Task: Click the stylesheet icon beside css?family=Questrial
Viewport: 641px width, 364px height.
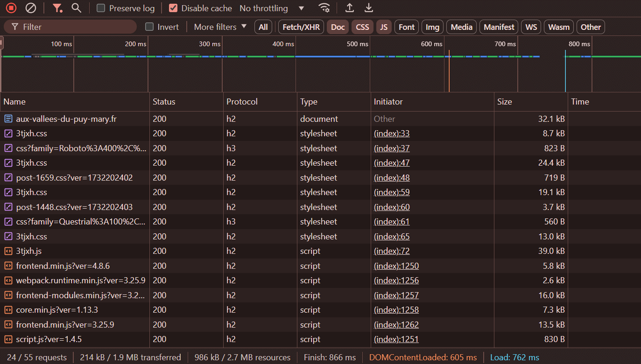Action: click(8, 222)
